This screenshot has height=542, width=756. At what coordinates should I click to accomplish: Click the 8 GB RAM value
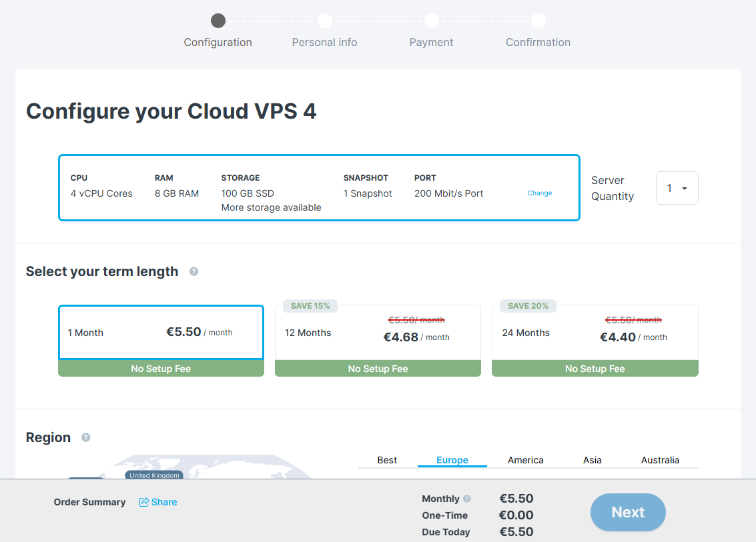[x=176, y=193]
